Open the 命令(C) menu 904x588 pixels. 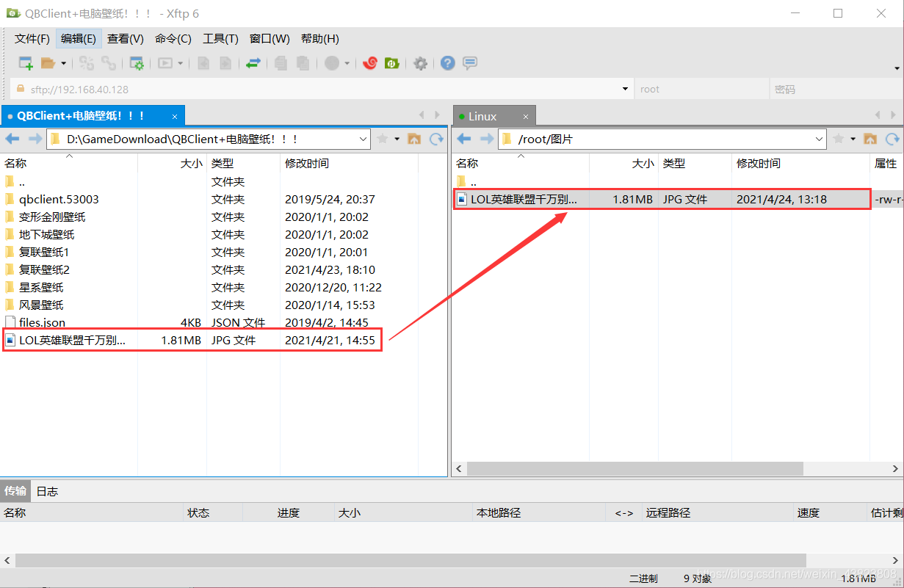[173, 39]
